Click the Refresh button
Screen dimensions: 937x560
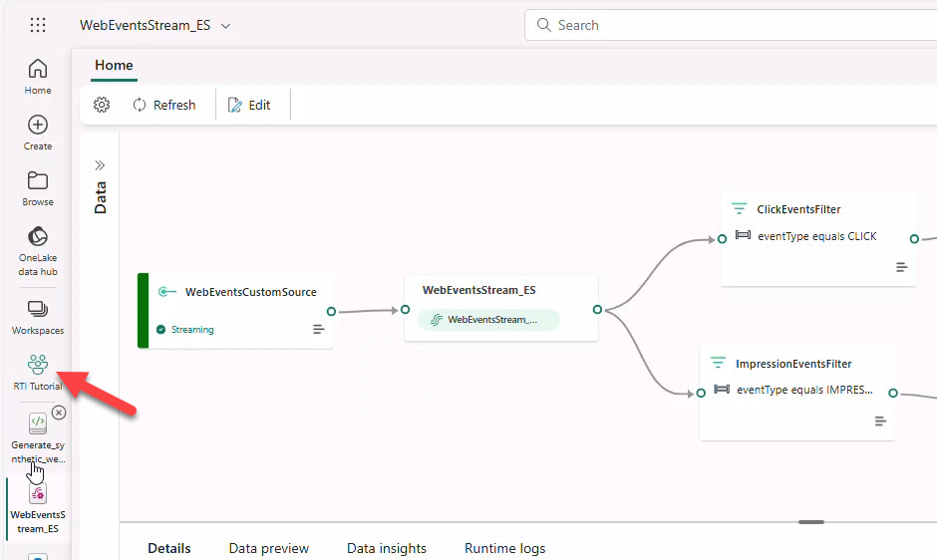[x=164, y=105]
